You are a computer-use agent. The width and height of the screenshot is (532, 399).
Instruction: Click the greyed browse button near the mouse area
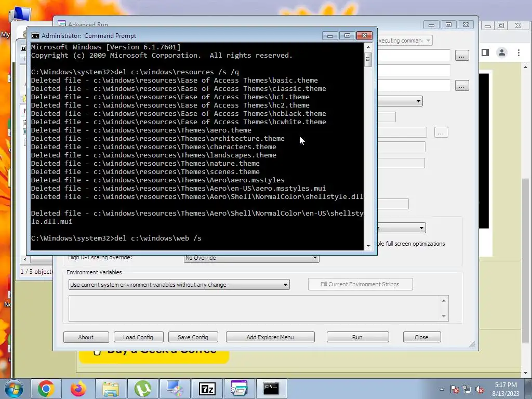click(x=441, y=132)
